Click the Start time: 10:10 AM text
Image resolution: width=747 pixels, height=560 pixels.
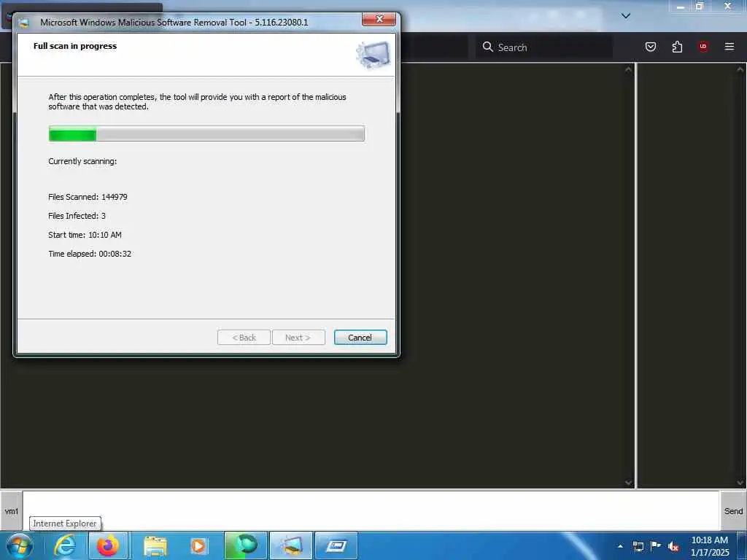pyautogui.click(x=85, y=235)
